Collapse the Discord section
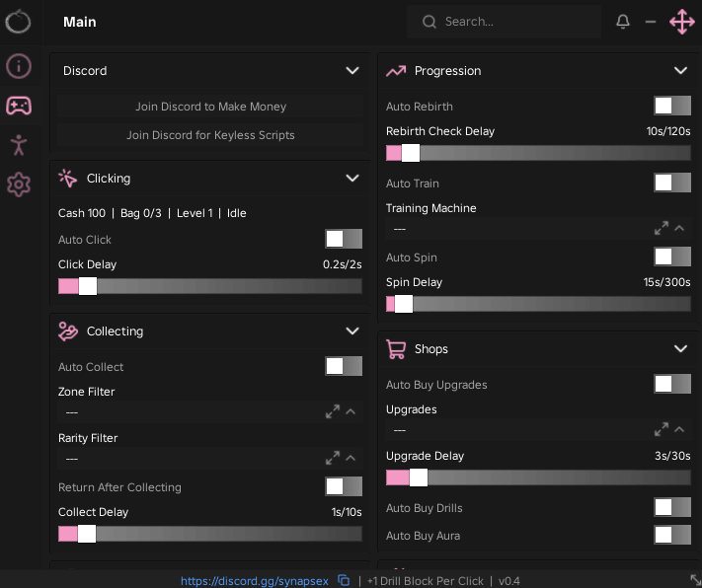 [352, 71]
